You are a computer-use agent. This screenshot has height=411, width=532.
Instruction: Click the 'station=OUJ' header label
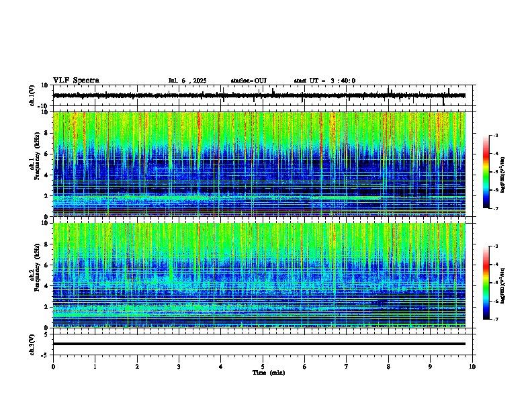tap(249, 81)
